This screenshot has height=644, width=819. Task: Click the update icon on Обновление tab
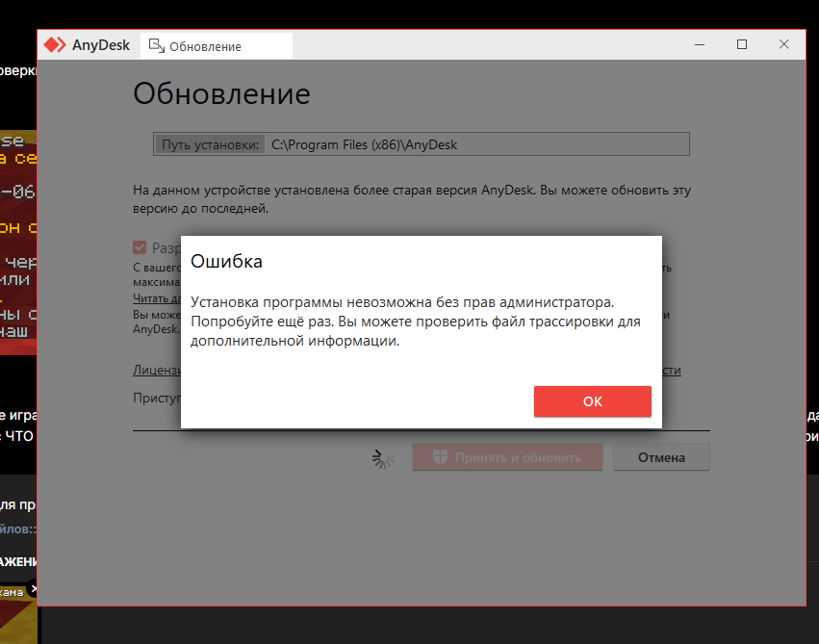(x=157, y=46)
